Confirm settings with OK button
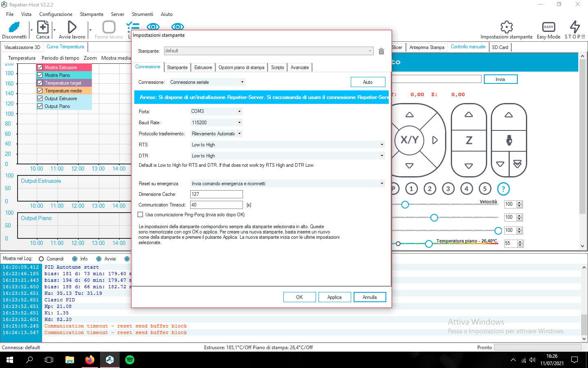This screenshot has width=588, height=368. coord(299,297)
